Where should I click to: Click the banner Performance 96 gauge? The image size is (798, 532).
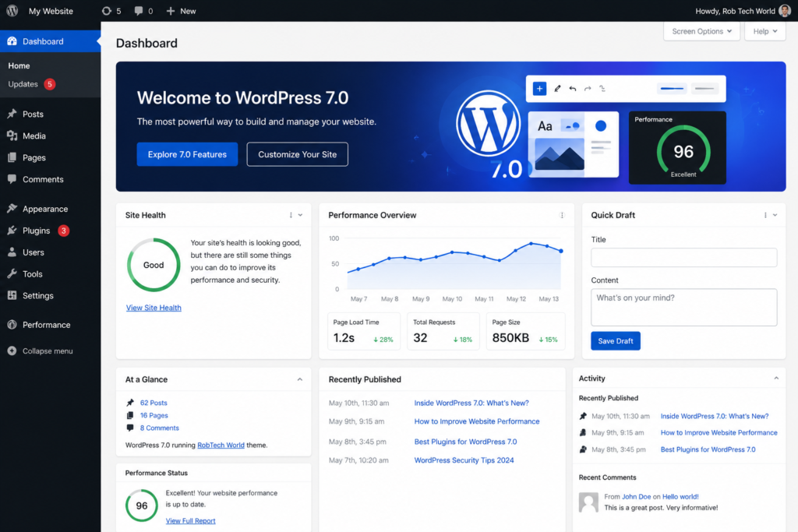tap(683, 152)
